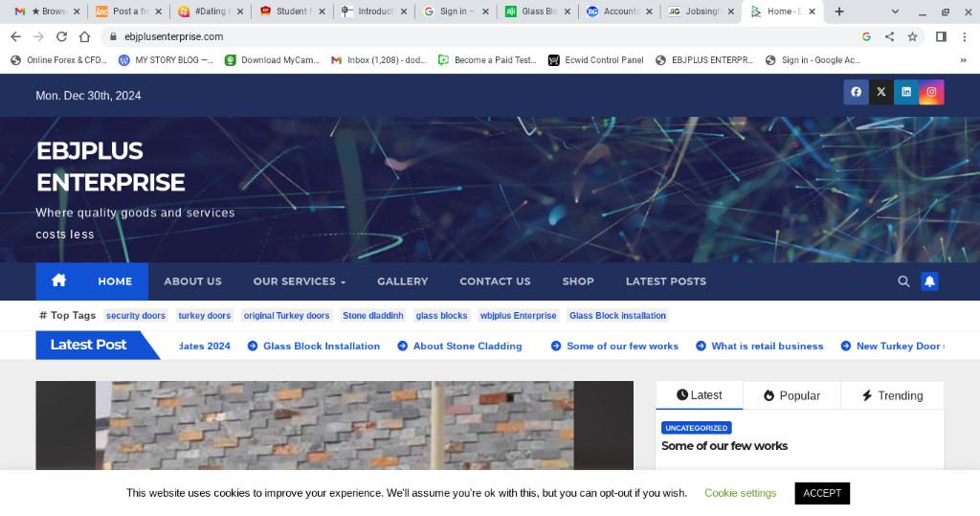The image size is (980, 516).
Task: Select the Latest sidebar tab
Action: [x=700, y=395]
